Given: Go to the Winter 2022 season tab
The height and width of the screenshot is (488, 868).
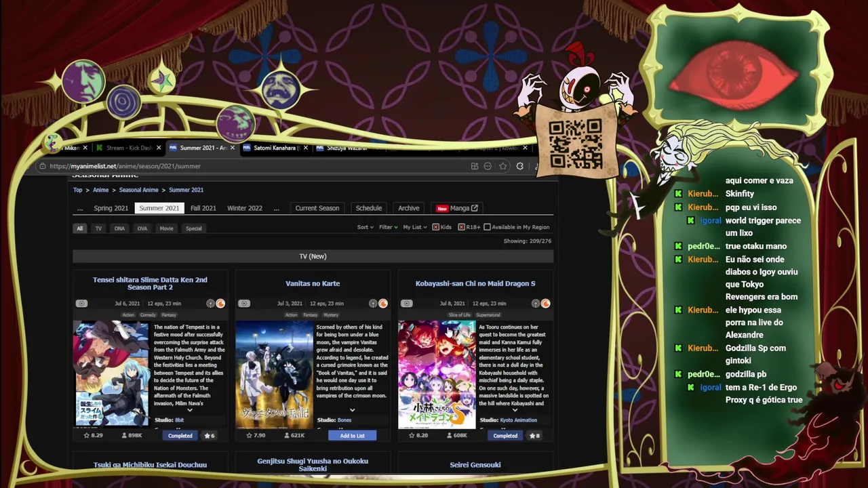Looking at the screenshot, I should tap(245, 208).
